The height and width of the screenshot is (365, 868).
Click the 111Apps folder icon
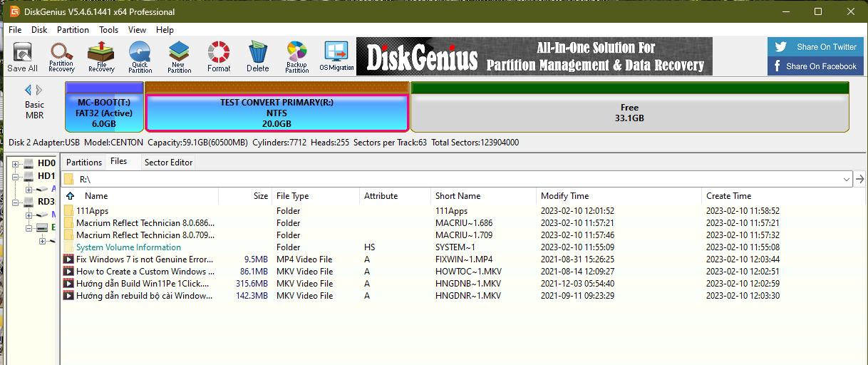69,211
